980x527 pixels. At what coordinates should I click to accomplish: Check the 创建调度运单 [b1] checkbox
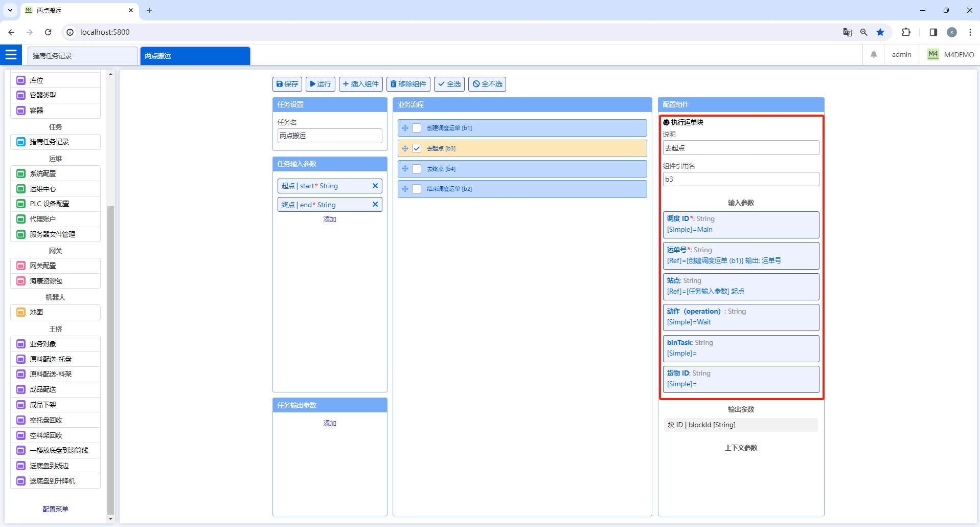[417, 128]
